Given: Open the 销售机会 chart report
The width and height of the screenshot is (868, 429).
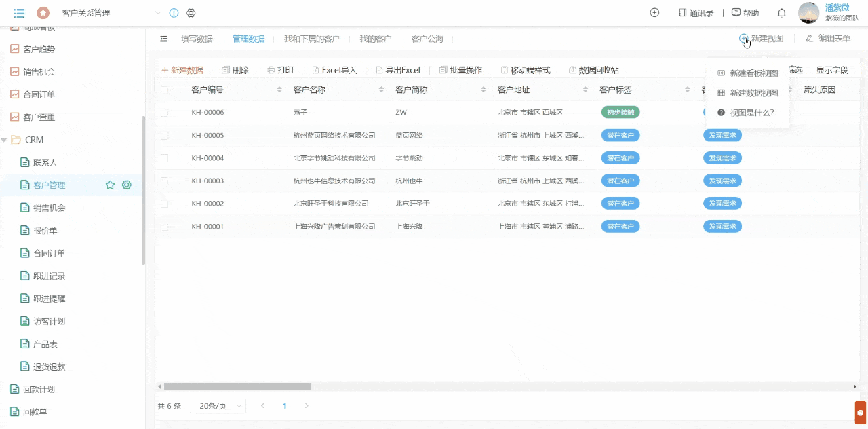Looking at the screenshot, I should click(15, 71).
